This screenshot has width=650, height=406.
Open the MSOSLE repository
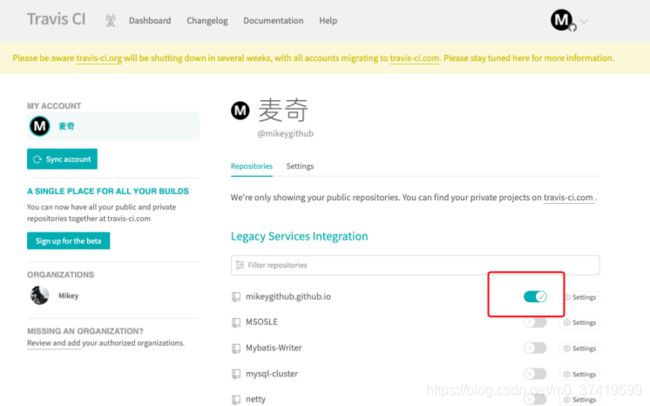pyautogui.click(x=262, y=322)
